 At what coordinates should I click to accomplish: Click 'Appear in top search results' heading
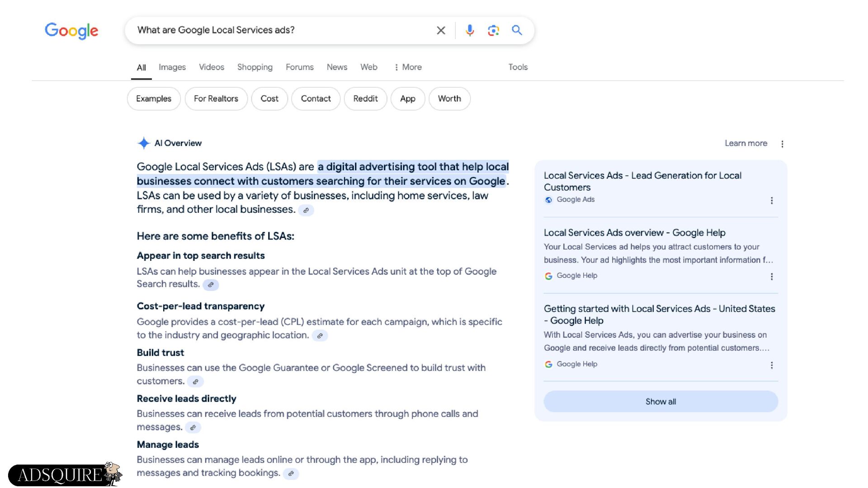tap(201, 256)
